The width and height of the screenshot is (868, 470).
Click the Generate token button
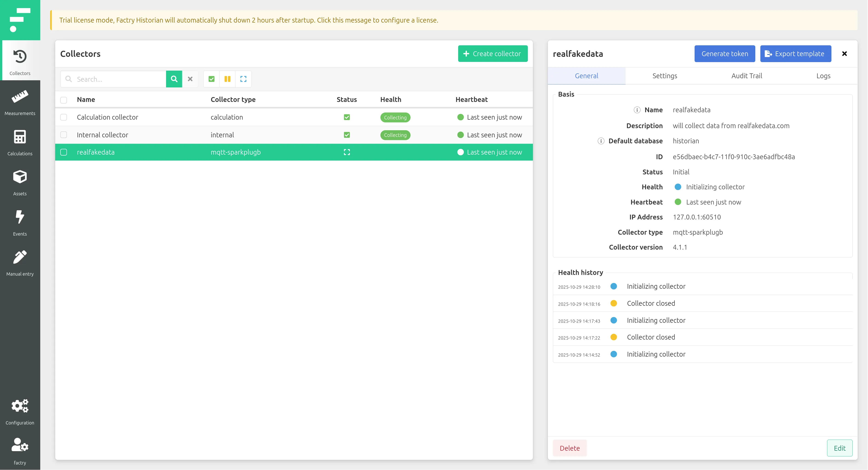click(724, 54)
